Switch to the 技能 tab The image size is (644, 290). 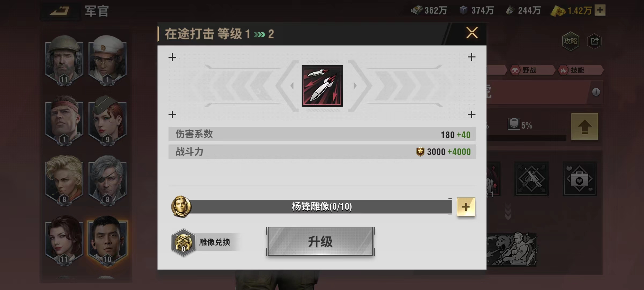(x=580, y=70)
